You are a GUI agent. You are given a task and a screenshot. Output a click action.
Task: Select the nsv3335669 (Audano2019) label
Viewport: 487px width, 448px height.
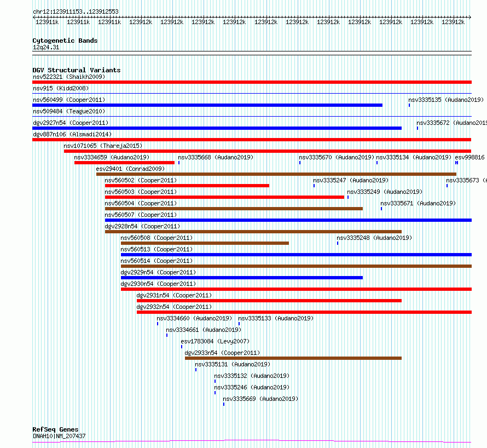(x=260, y=399)
